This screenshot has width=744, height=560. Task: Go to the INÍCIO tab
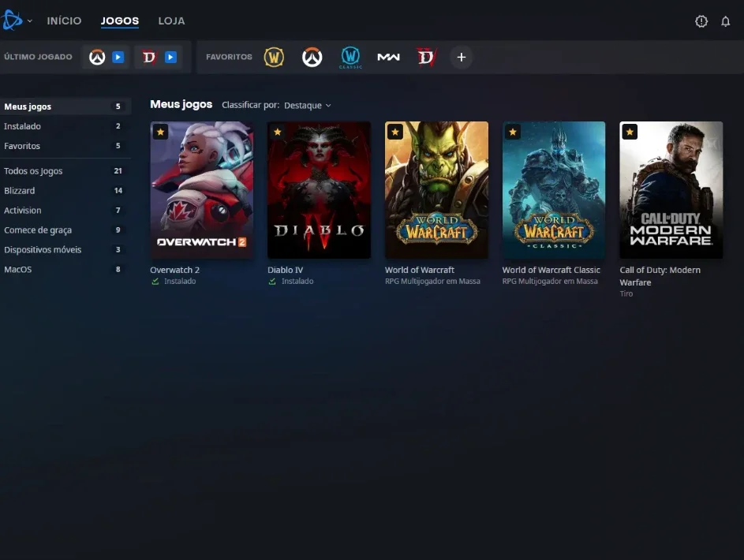64,21
